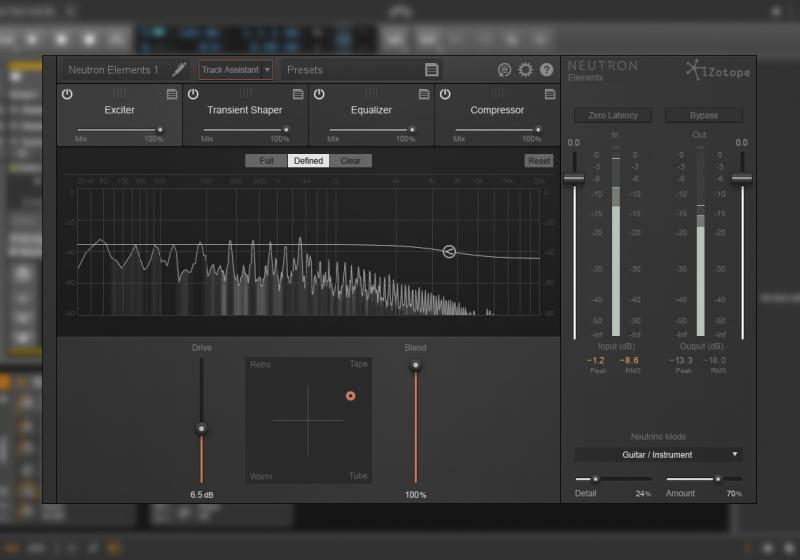Click the iZotope logo
This screenshot has width=800, height=560.
pyautogui.click(x=717, y=70)
